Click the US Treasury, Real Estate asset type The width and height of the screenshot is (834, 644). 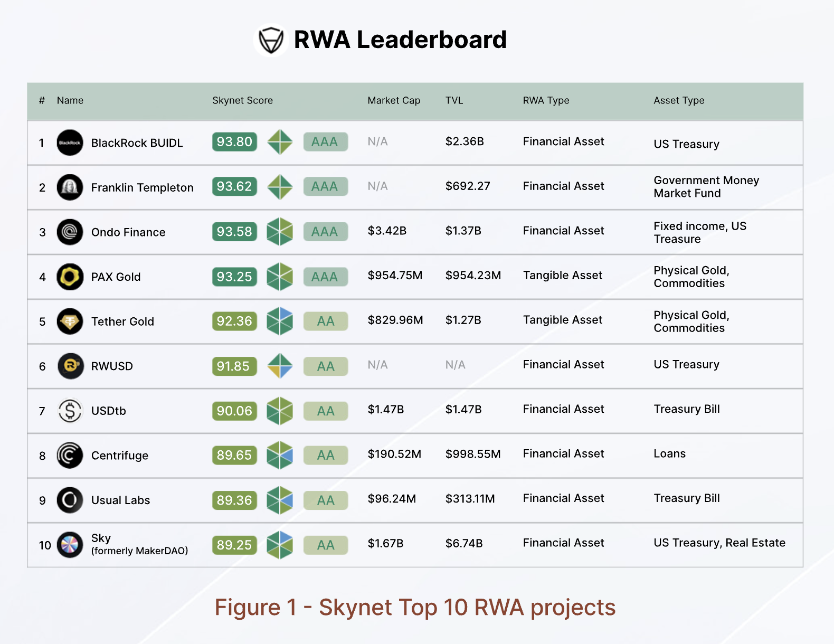(x=719, y=543)
